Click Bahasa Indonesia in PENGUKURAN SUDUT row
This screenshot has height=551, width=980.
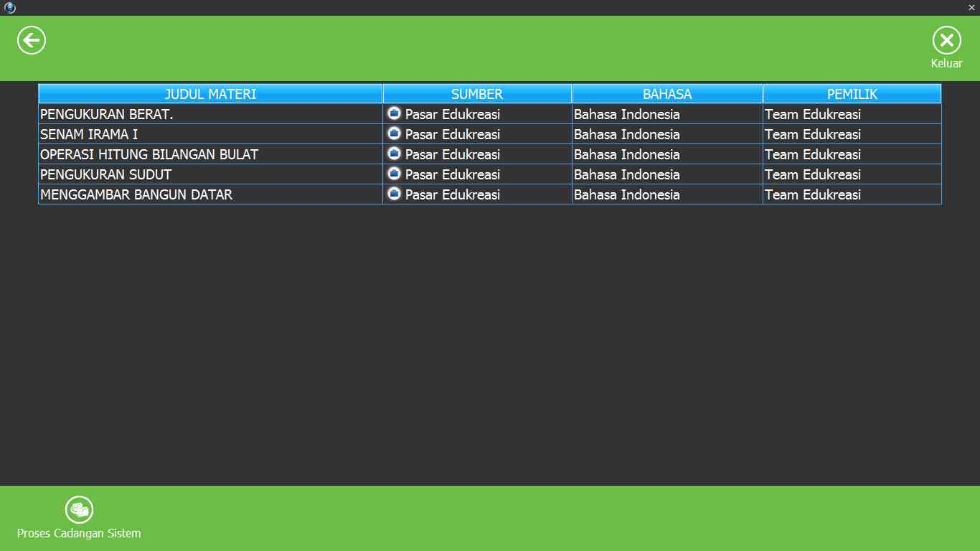click(x=627, y=174)
